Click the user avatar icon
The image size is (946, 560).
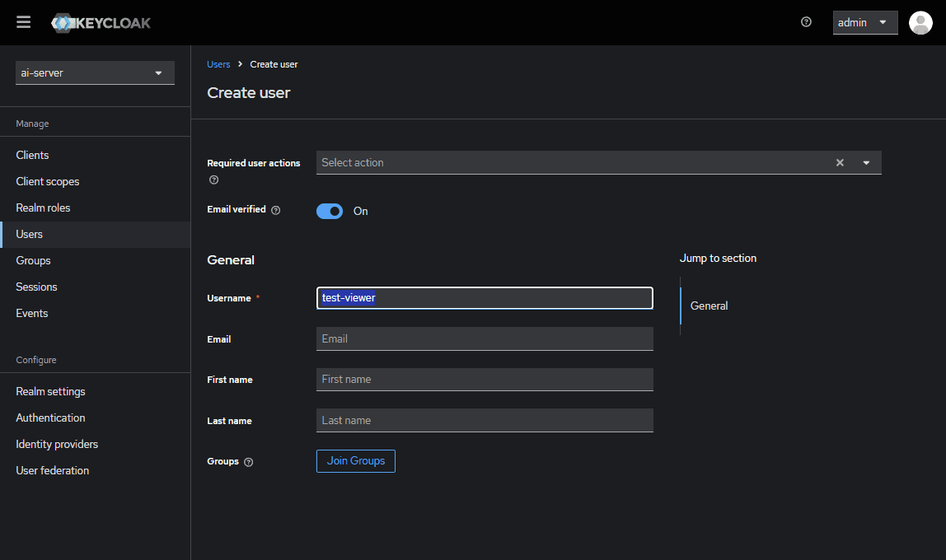920,23
